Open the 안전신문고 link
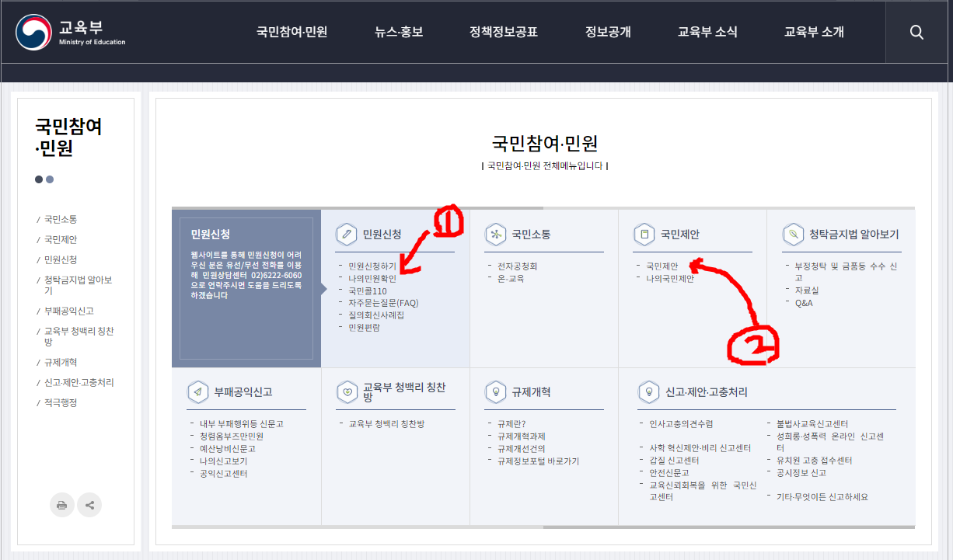953x560 pixels. (669, 472)
